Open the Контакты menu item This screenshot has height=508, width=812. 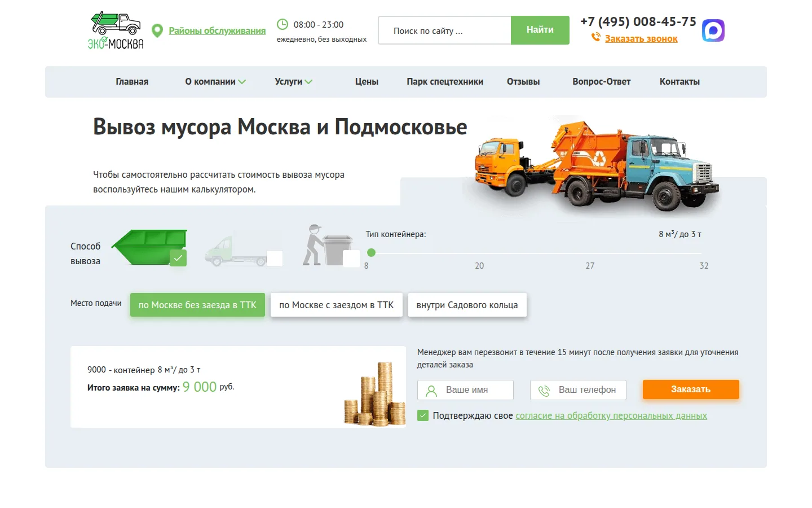(x=679, y=82)
